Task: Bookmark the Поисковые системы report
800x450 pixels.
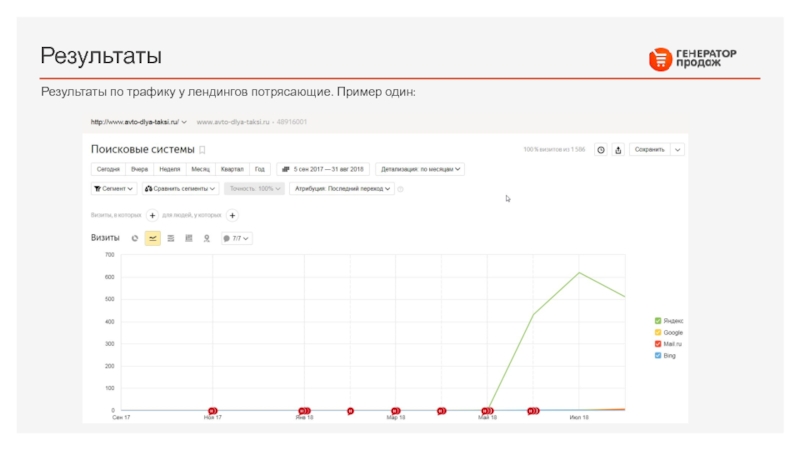Action: click(x=202, y=150)
